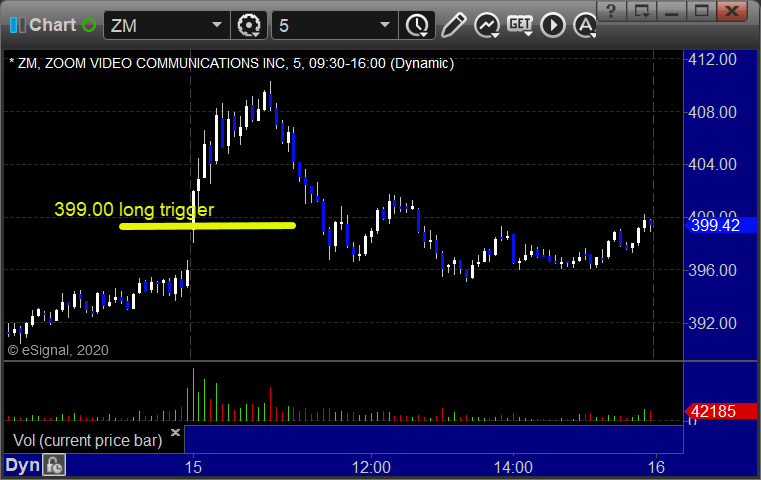Open the time template clock icon
This screenshot has height=480, width=761.
[417, 25]
